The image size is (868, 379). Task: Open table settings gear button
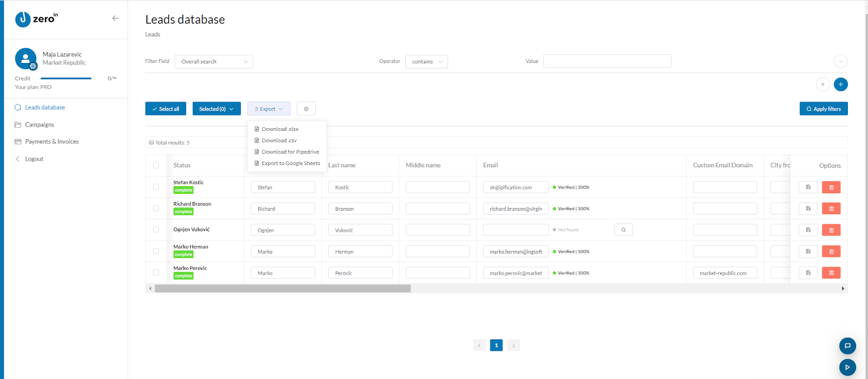(306, 109)
